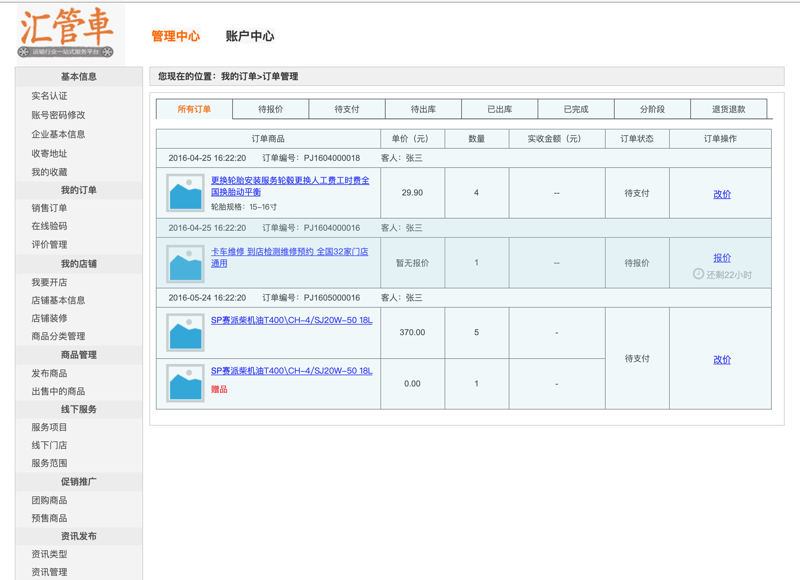Open 店铺装修 in sidebar
Screen dimensions: 800x580
[x=49, y=318]
